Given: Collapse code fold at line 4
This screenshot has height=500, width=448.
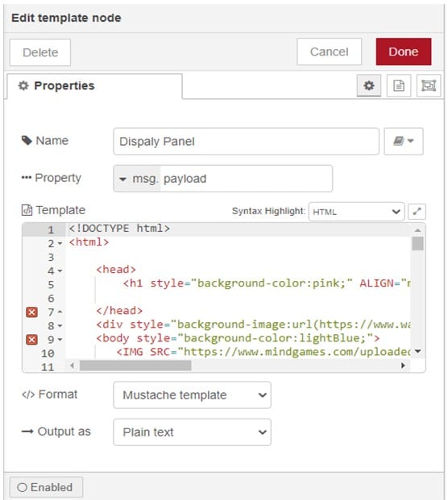Looking at the screenshot, I should pos(60,271).
